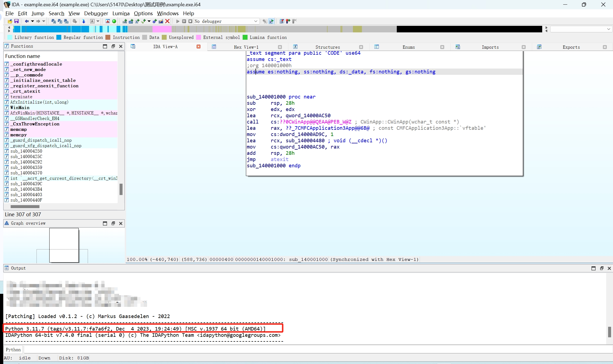Screen dimensions: 613x364
Task: Open the struct variable dropdown arrow
Action: pos(149,21)
